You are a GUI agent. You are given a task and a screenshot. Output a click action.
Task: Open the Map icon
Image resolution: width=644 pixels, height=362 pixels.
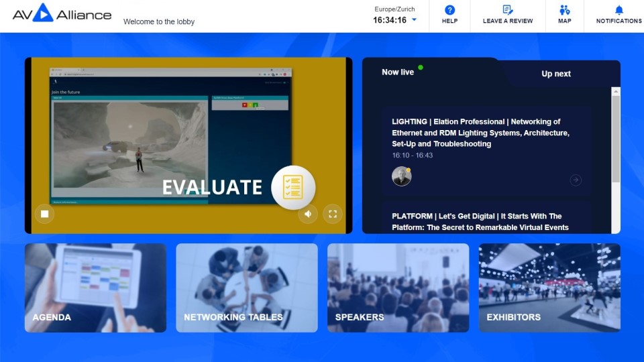(x=564, y=10)
